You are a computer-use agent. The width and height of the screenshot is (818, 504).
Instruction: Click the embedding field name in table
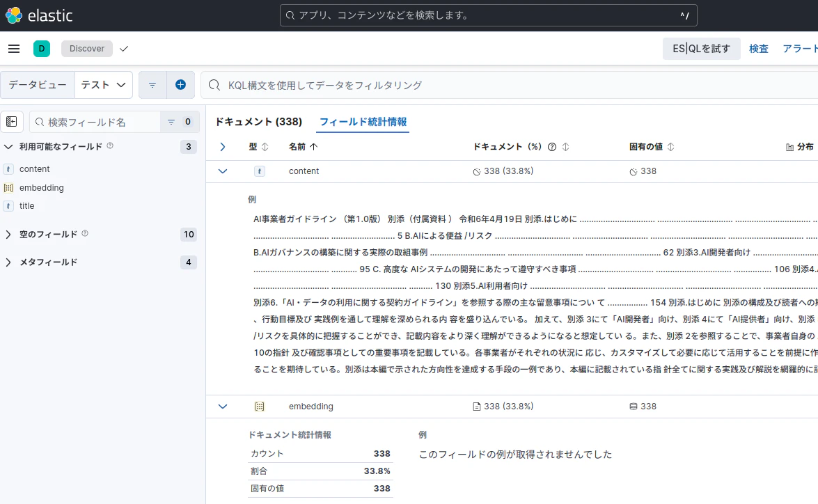tap(311, 407)
